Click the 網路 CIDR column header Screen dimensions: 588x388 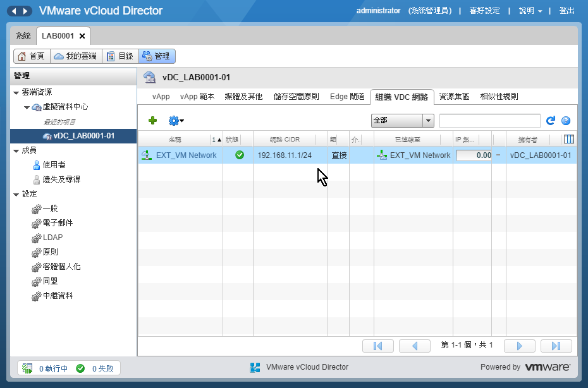[285, 140]
